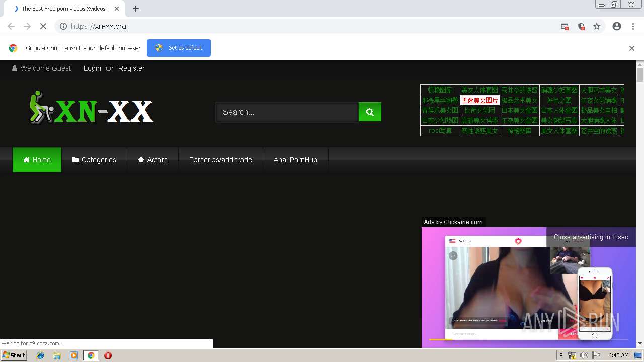Image resolution: width=644 pixels, height=362 pixels.
Task: Open media player taskbar icon
Action: click(74, 355)
